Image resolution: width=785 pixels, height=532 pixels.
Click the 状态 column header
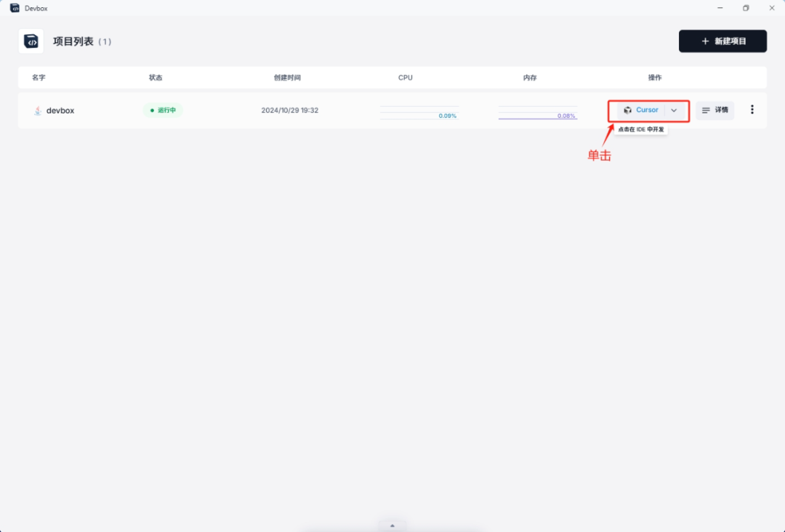(x=156, y=78)
